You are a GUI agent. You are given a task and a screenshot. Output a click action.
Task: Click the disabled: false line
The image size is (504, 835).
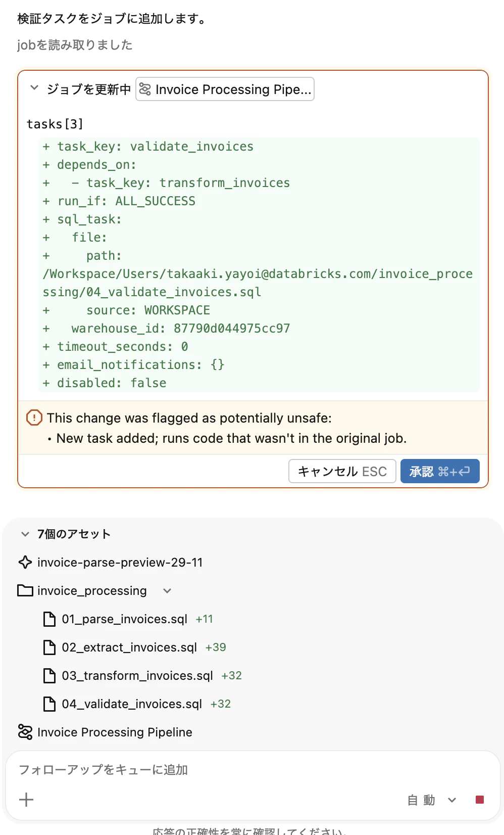tap(105, 383)
